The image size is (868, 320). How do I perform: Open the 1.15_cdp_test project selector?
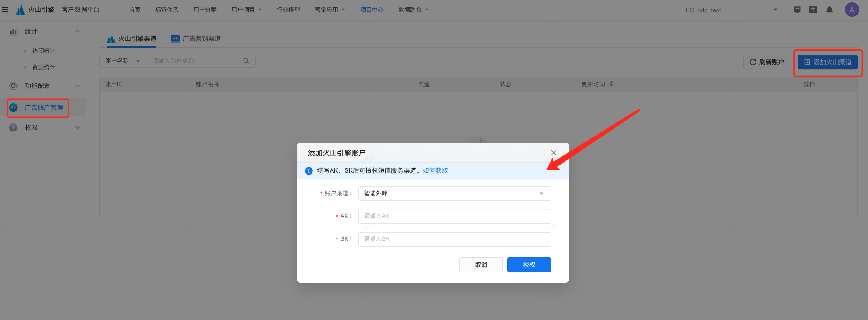(x=730, y=10)
